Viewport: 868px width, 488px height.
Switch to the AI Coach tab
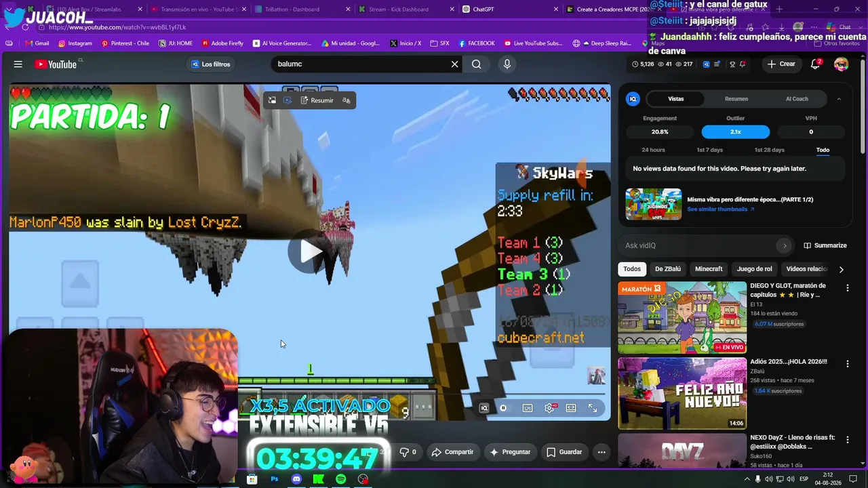coord(797,99)
